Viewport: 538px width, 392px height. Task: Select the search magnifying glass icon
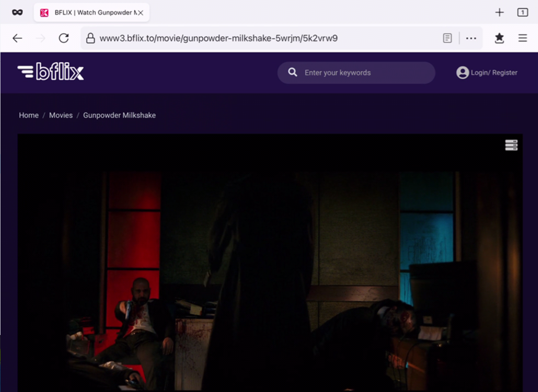(293, 73)
